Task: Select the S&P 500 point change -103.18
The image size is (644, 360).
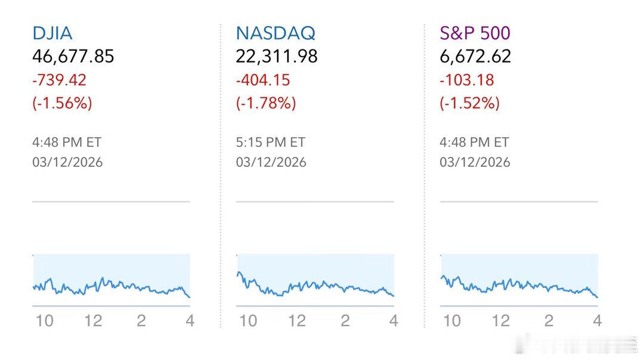Action: point(467,80)
